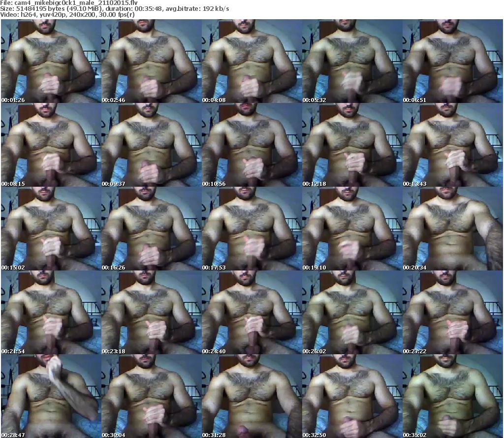Click the frame stamped 00:17:53

[252, 229]
